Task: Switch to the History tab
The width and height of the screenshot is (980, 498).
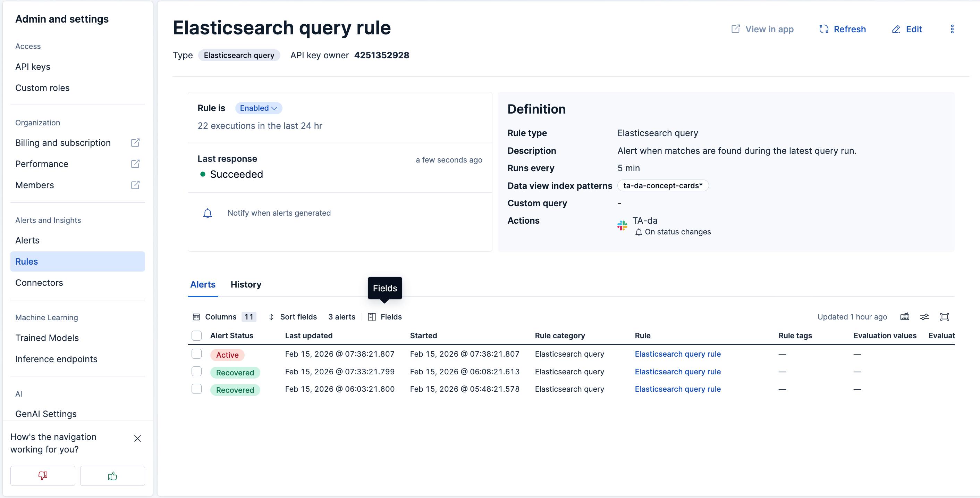Action: pyautogui.click(x=246, y=284)
